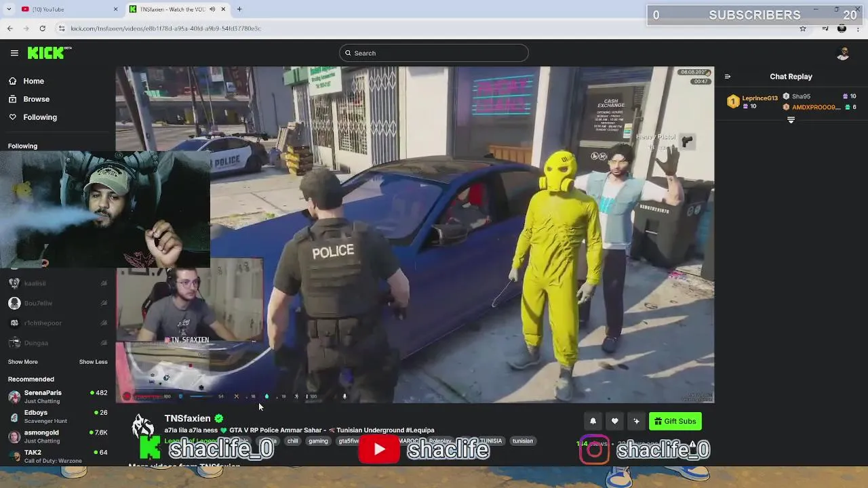Click the Chat Replay heading
The width and height of the screenshot is (868, 488).
coord(791,77)
